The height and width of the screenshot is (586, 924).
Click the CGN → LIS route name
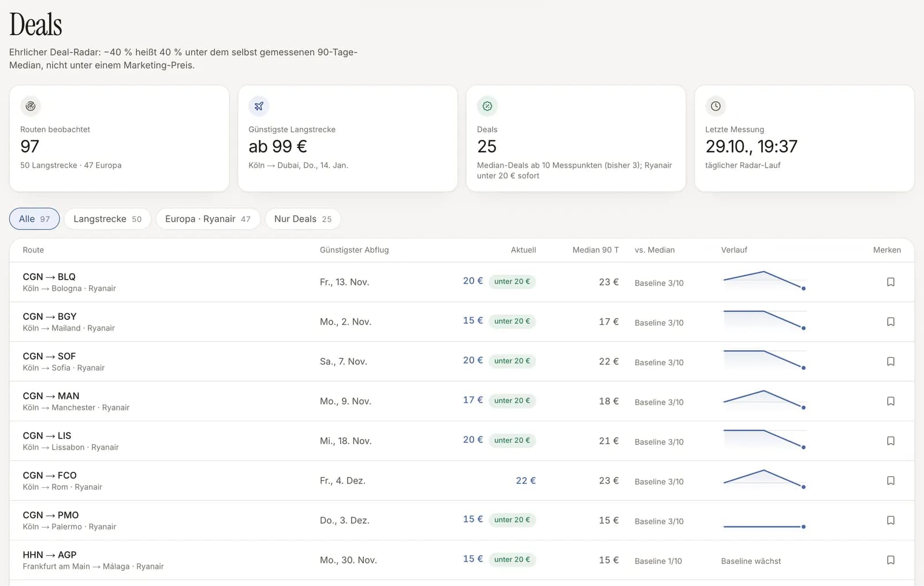47,436
